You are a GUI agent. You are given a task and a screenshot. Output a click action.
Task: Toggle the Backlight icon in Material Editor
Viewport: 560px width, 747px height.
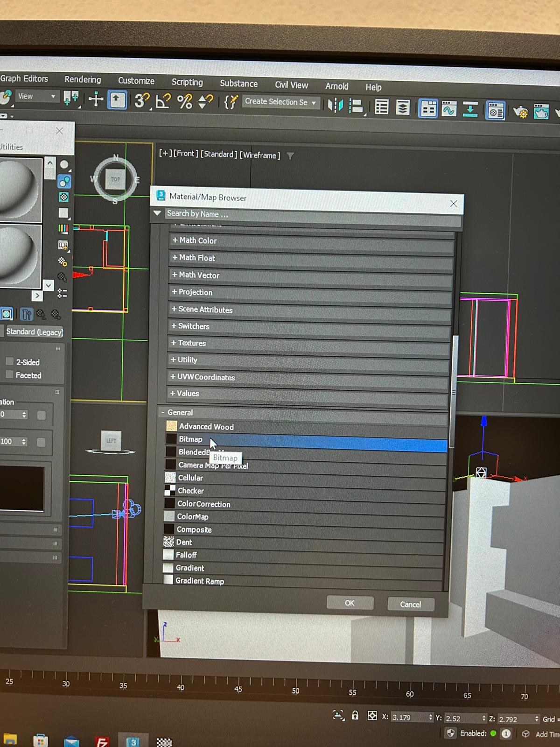pyautogui.click(x=64, y=181)
